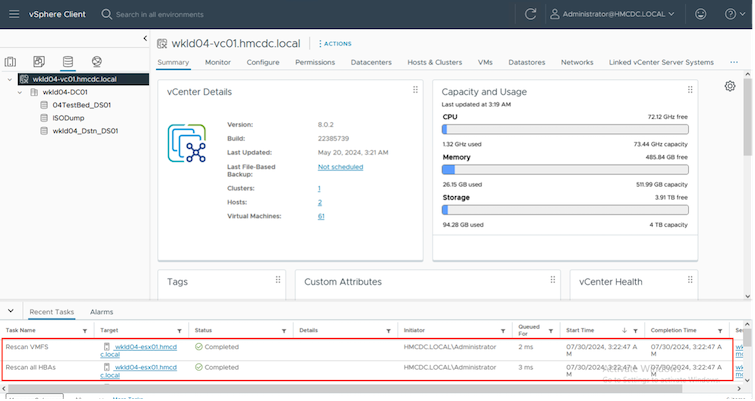This screenshot has width=755, height=401.
Task: Collapse the Recent Tasks panel
Action: [9, 311]
